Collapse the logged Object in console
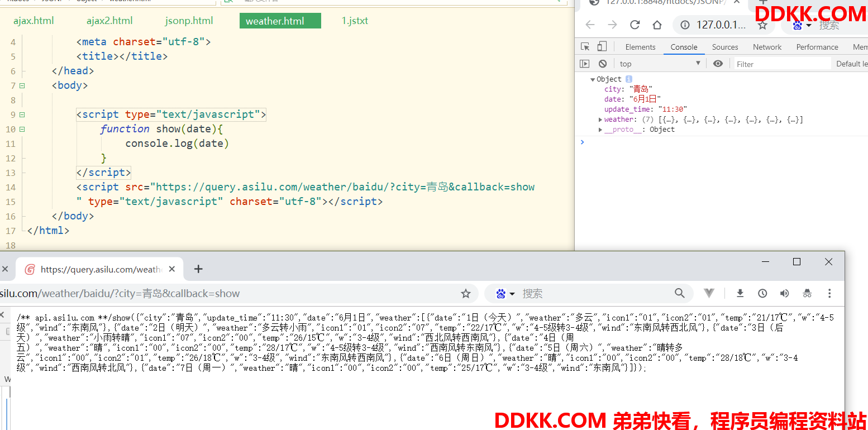This screenshot has width=868, height=430. [593, 79]
